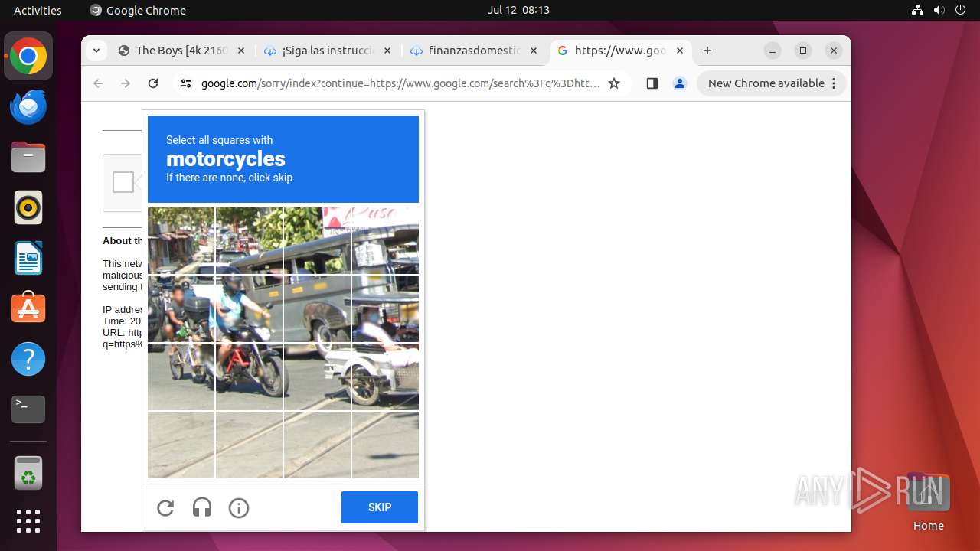The width and height of the screenshot is (980, 551).
Task: Open the power menu icon
Action: tap(961, 10)
